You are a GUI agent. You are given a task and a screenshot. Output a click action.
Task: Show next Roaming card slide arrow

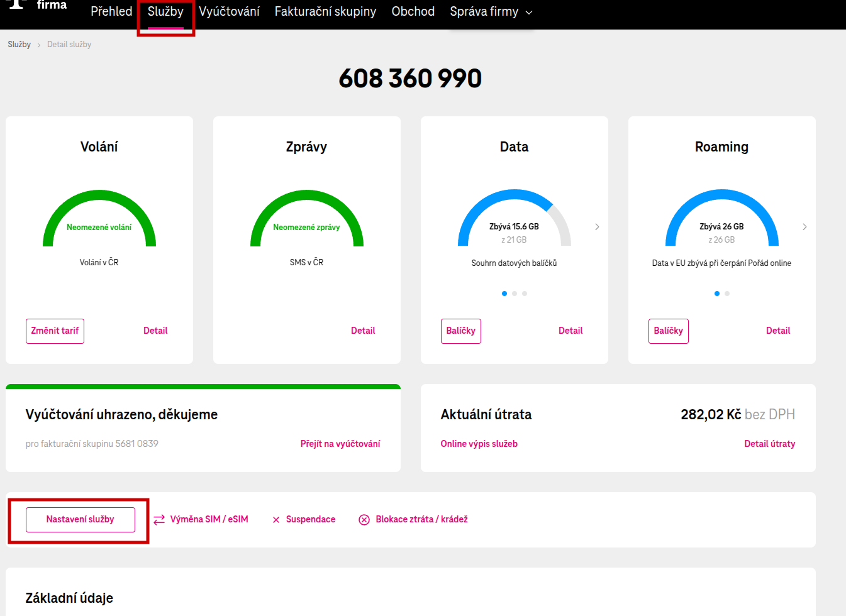(x=804, y=227)
